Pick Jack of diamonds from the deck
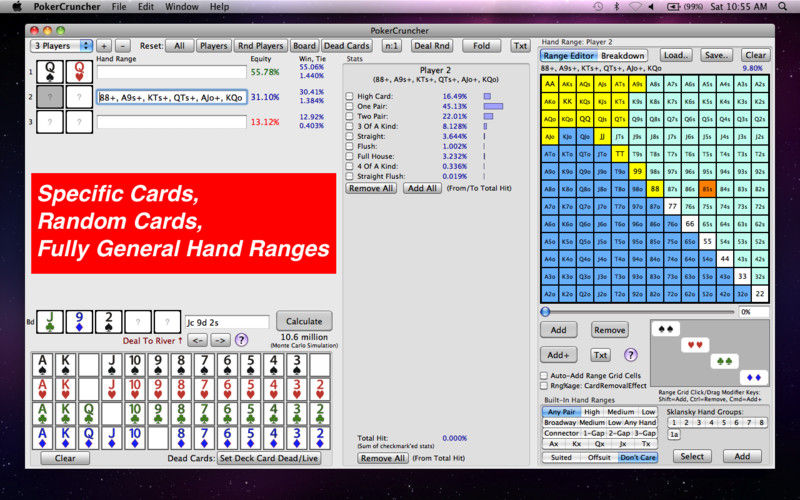 pos(112,438)
